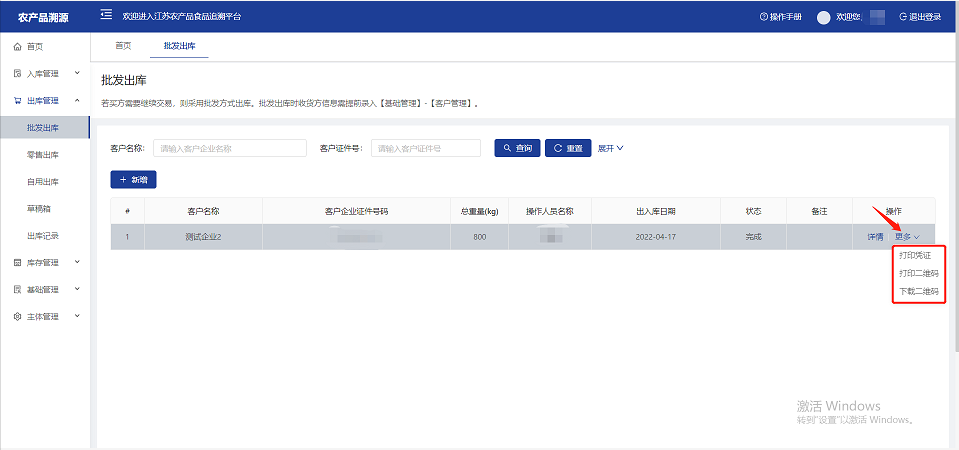
Task: Select 打印凭证 from the dropdown menu
Action: 918,256
